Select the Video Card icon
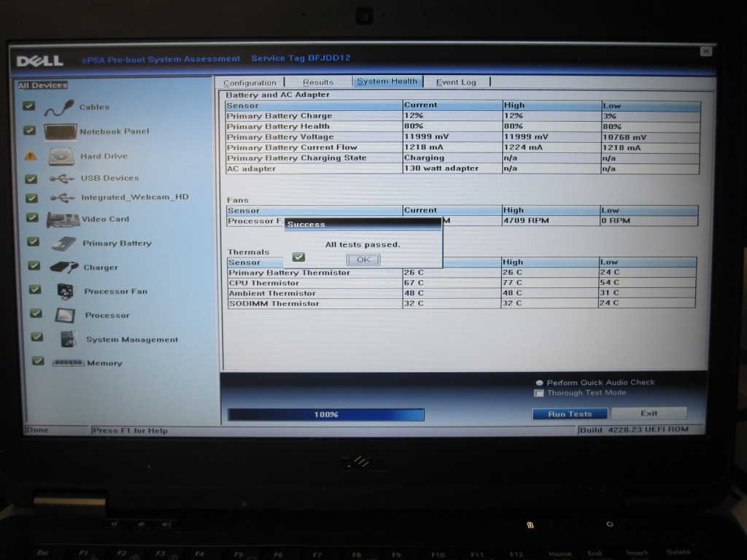747x560 pixels. [62, 219]
